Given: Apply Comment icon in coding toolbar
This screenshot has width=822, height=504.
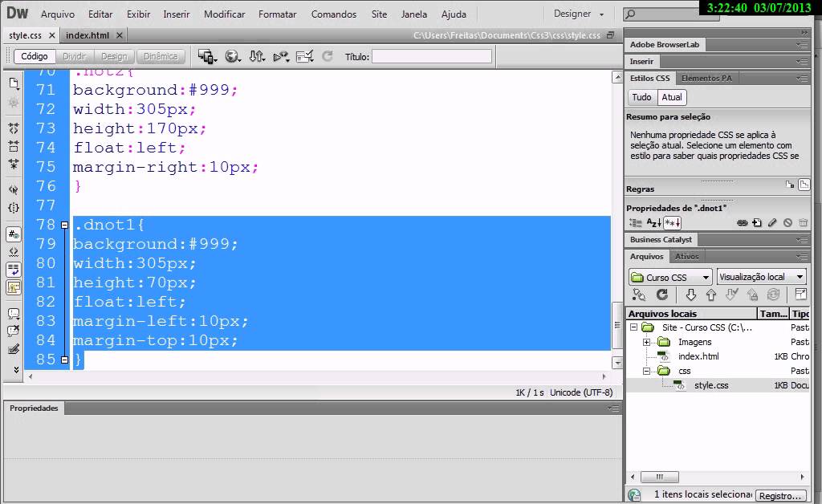Looking at the screenshot, I should click(14, 313).
